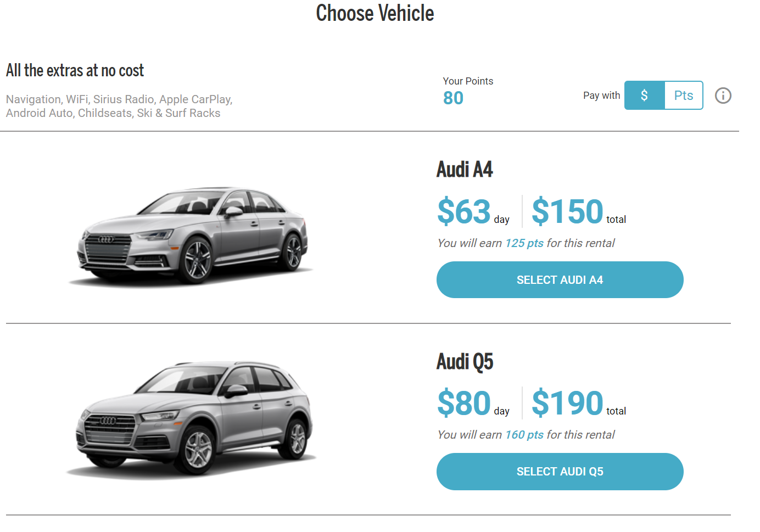The height and width of the screenshot is (532, 760).
Task: Click the SELECT AUDI A4 button
Action: 560,279
